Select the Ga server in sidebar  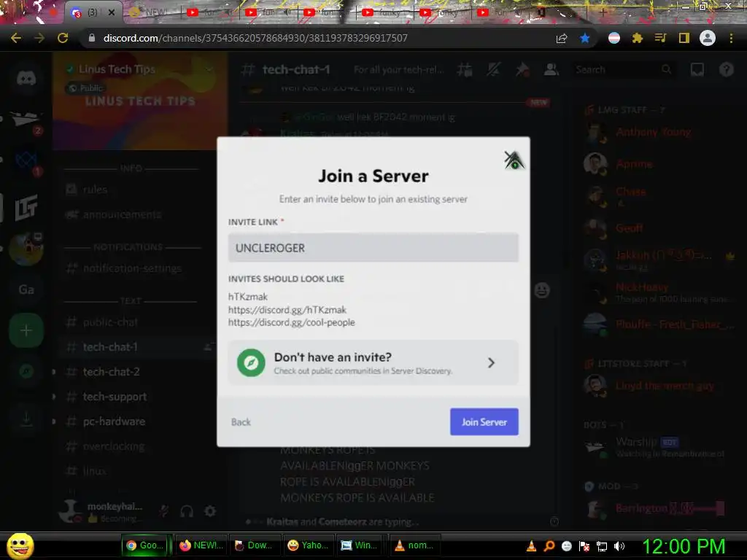(26, 289)
